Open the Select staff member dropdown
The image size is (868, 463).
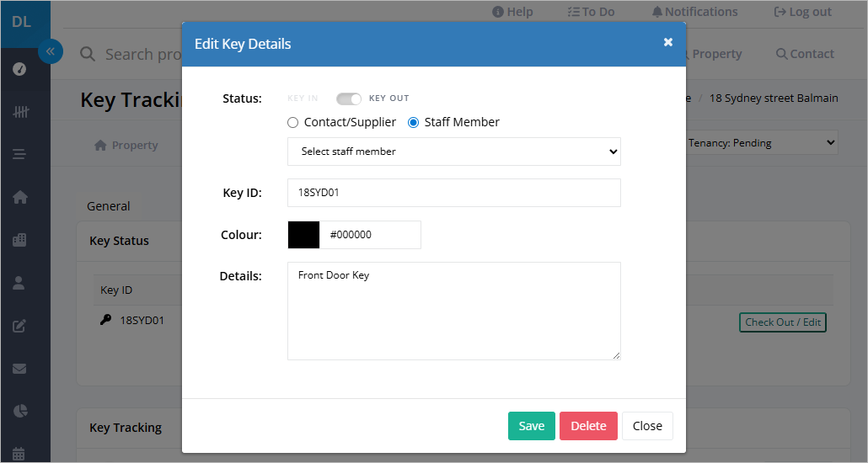(x=454, y=152)
